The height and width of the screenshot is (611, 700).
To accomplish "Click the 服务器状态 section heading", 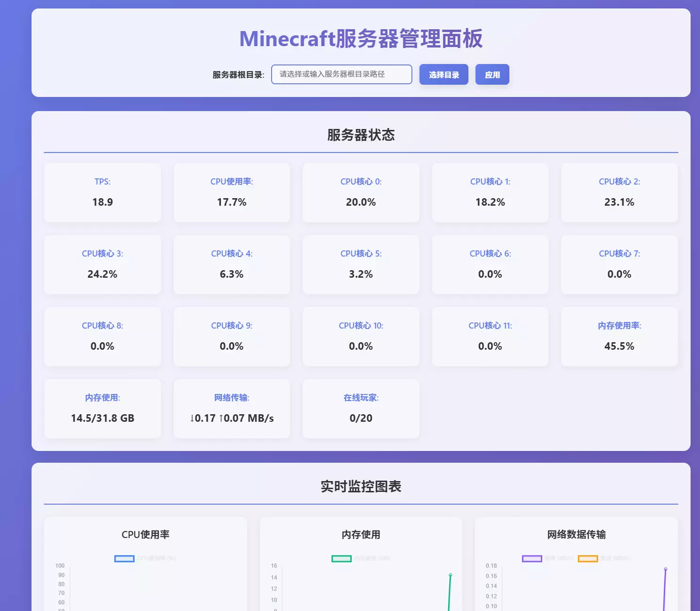I will [361, 135].
